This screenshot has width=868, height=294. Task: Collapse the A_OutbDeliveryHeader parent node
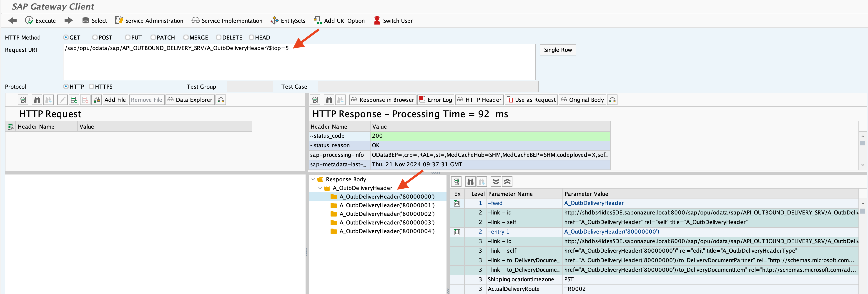click(320, 188)
